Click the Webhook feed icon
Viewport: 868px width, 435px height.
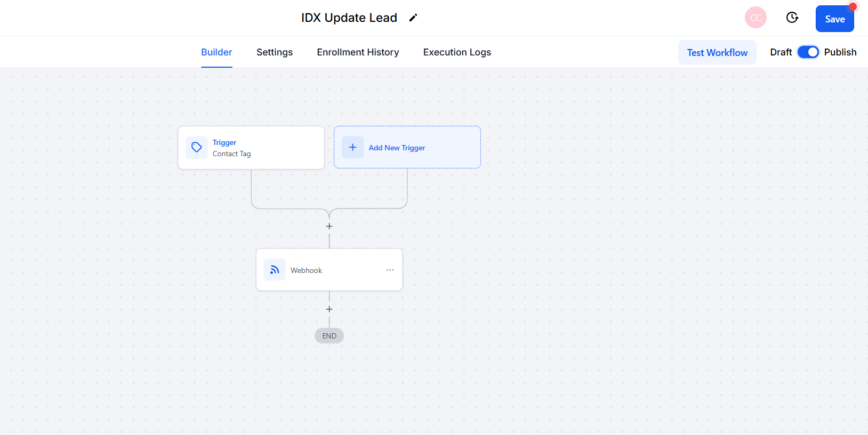(275, 270)
